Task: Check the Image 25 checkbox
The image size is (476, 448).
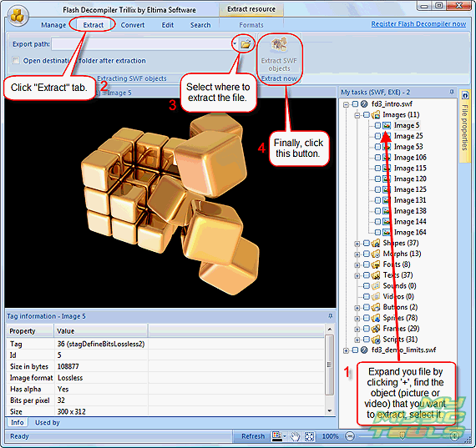Action: click(377, 136)
